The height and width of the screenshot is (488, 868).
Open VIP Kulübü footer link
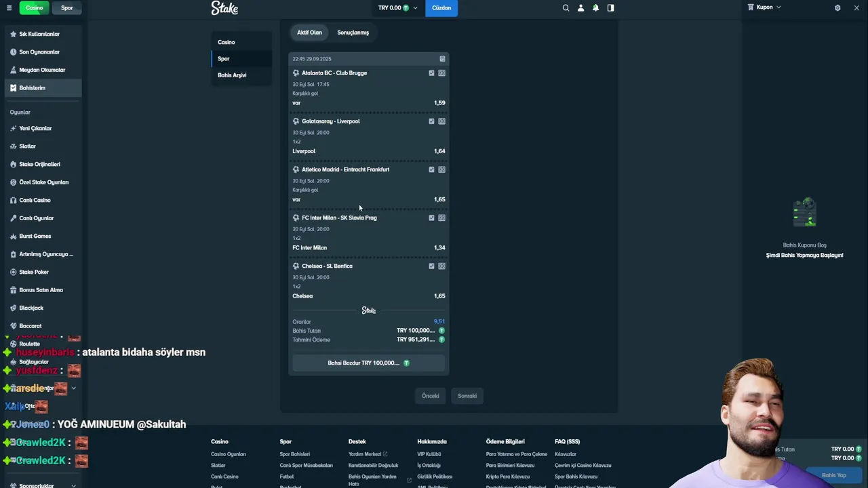click(x=429, y=454)
